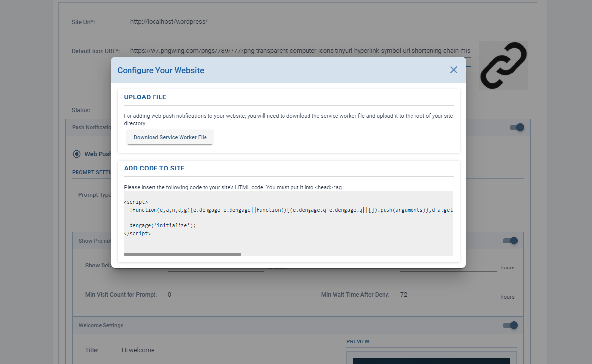
Task: Click the Welcome Settings section header label
Action: click(101, 325)
